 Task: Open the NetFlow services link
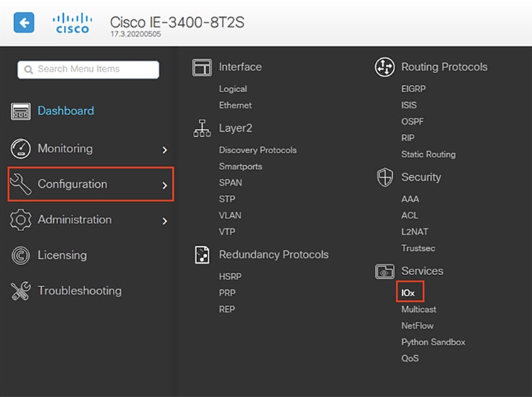pos(417,326)
